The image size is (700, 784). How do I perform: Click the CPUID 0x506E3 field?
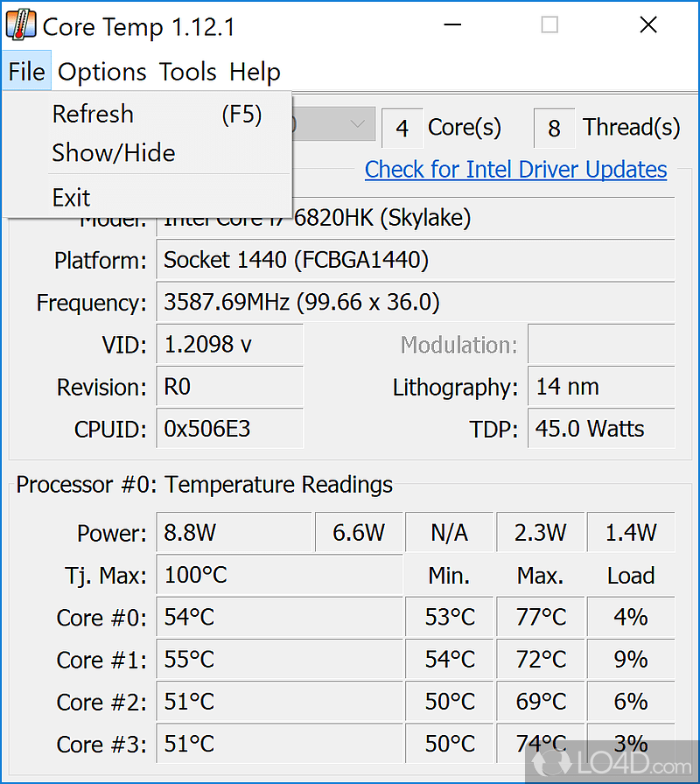coord(229,429)
